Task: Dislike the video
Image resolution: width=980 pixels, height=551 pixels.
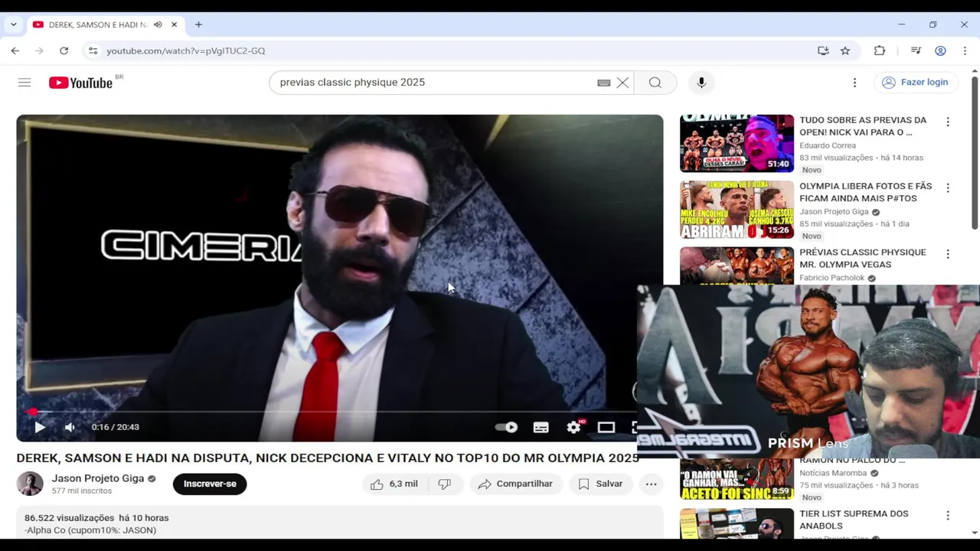Action: click(445, 484)
